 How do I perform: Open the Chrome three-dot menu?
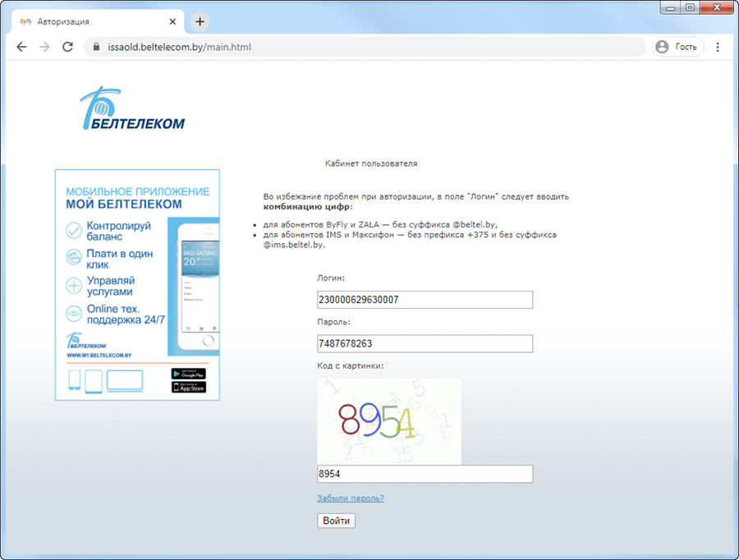tap(718, 47)
